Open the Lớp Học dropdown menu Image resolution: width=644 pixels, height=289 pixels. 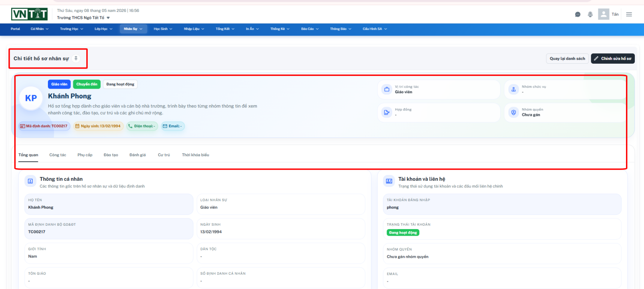103,29
